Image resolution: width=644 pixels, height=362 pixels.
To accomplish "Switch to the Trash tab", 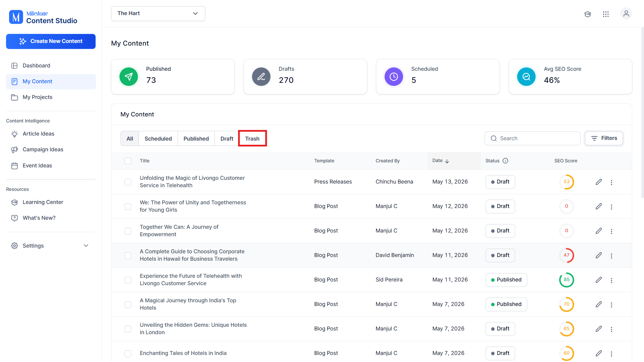I will coord(252,139).
